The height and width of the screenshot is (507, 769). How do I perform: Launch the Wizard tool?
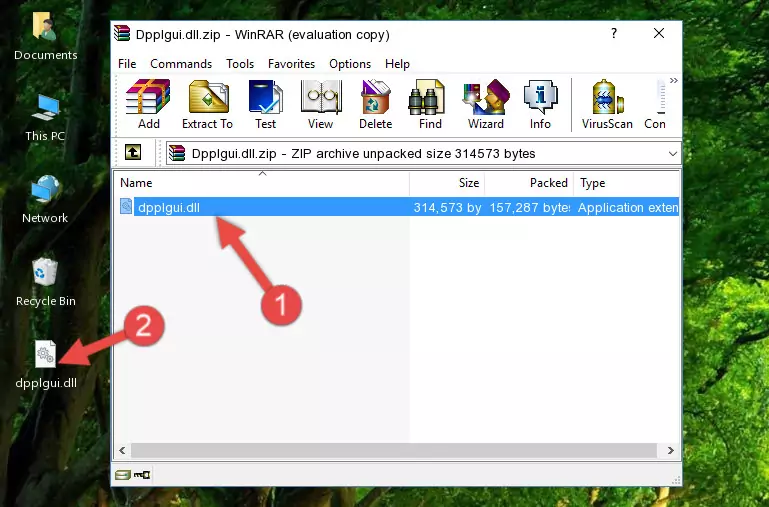click(486, 104)
